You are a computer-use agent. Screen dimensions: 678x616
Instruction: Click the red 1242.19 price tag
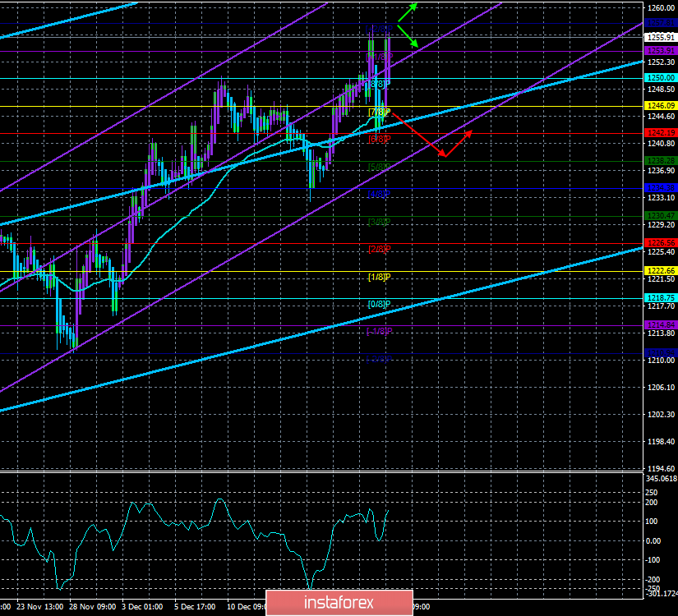click(661, 133)
